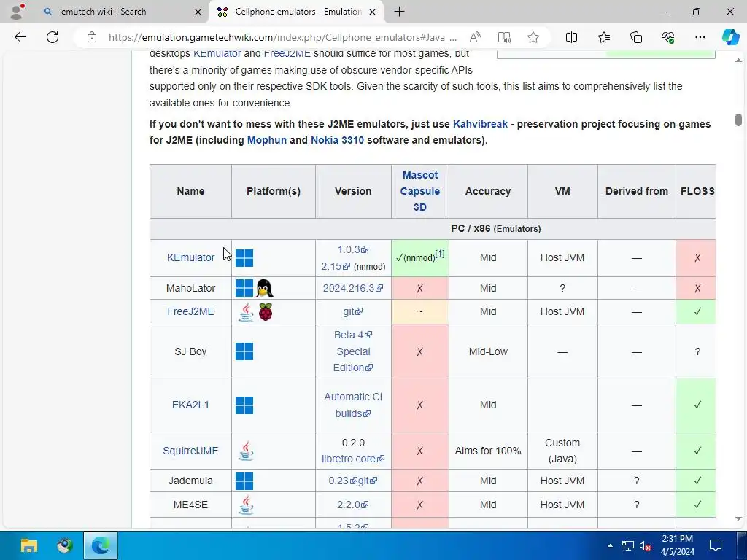Image resolution: width=747 pixels, height=560 pixels.
Task: Open KEmulator version 1.0.3 link
Action: coord(353,249)
